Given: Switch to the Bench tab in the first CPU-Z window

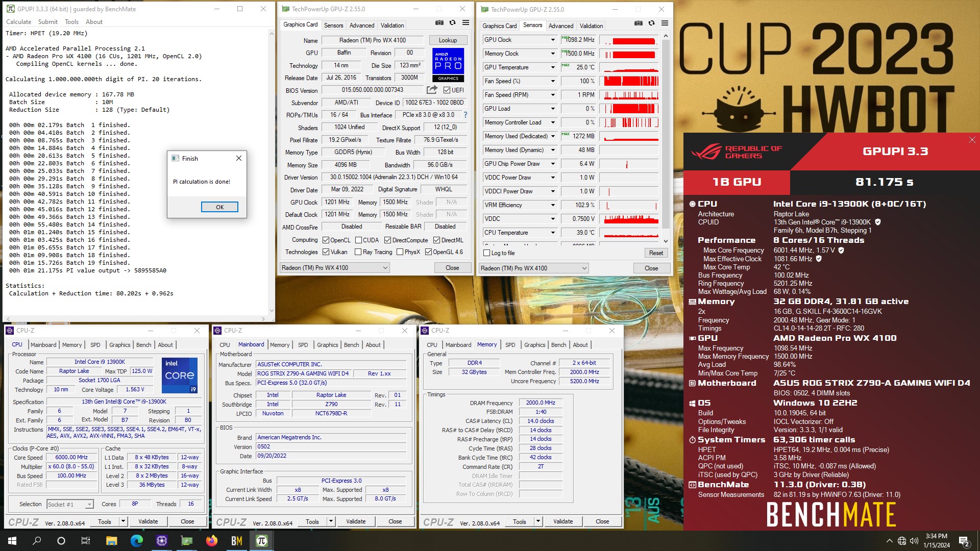Looking at the screenshot, I should [143, 345].
